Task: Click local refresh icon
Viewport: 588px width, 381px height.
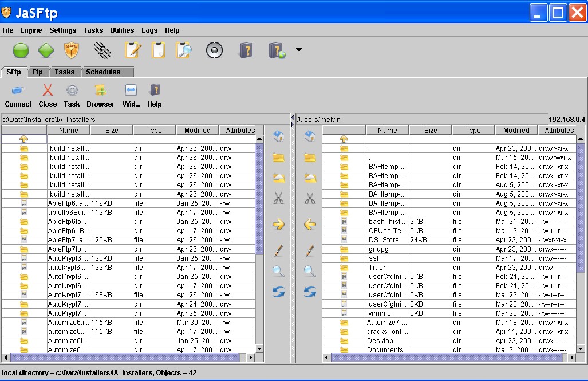Action: pyautogui.click(x=278, y=292)
